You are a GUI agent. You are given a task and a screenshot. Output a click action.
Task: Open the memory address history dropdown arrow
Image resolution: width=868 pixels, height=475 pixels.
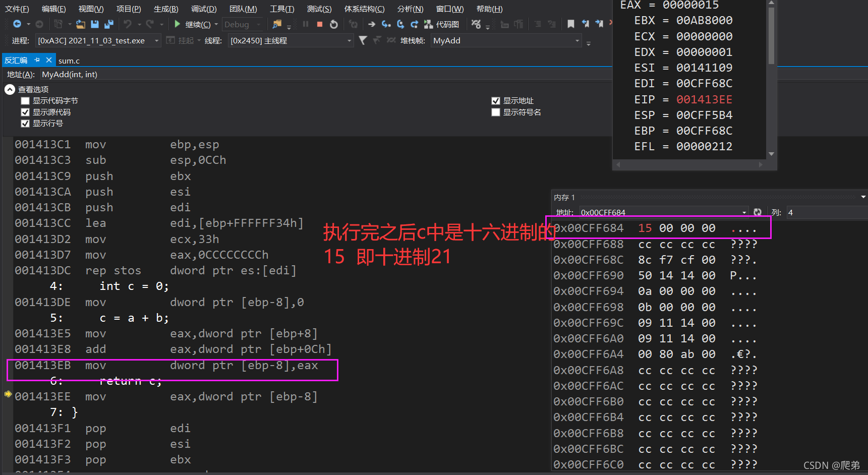[x=744, y=212]
